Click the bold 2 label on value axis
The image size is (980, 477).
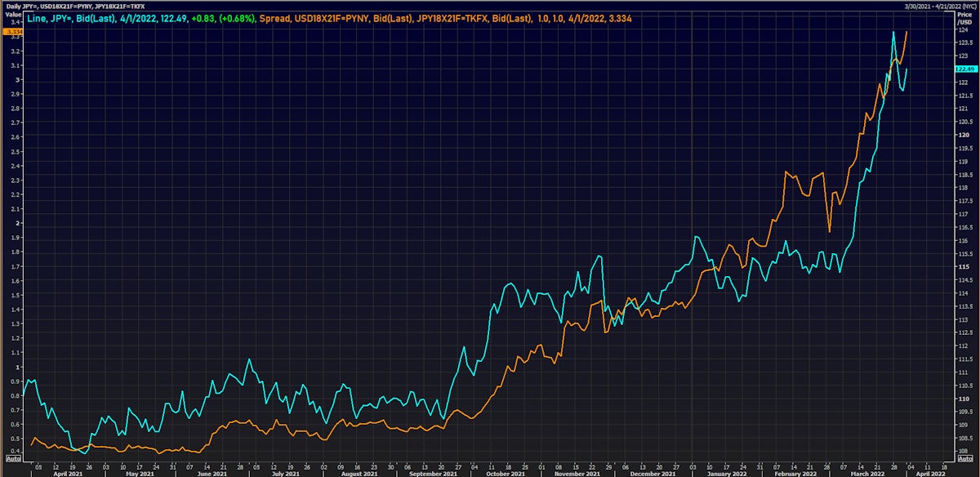[17, 223]
